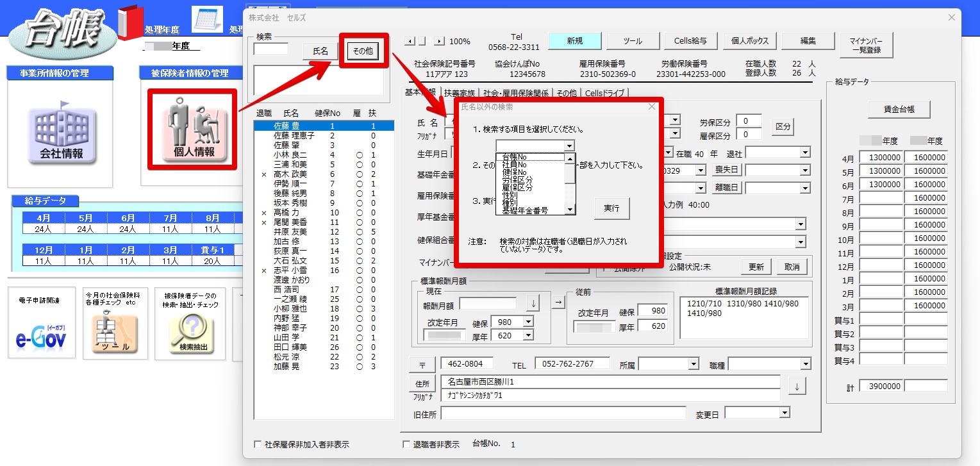Switch to その他 tab
The height and width of the screenshot is (466, 980).
click(567, 93)
